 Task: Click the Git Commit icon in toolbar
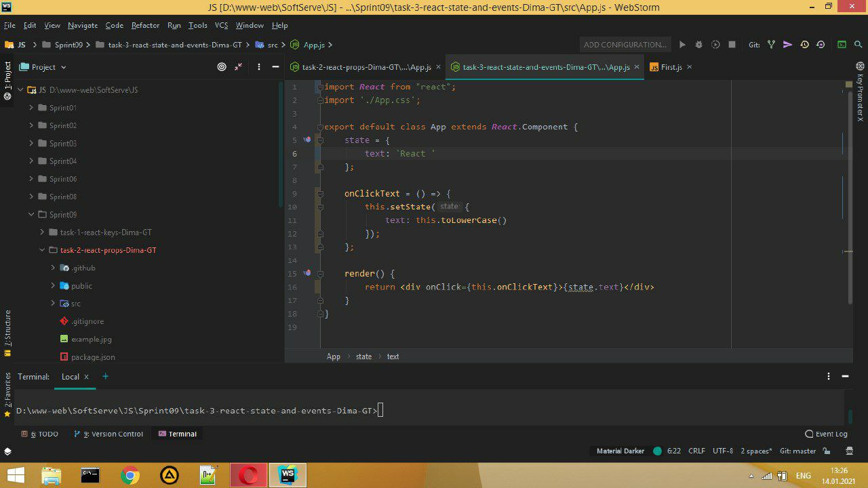(x=787, y=45)
